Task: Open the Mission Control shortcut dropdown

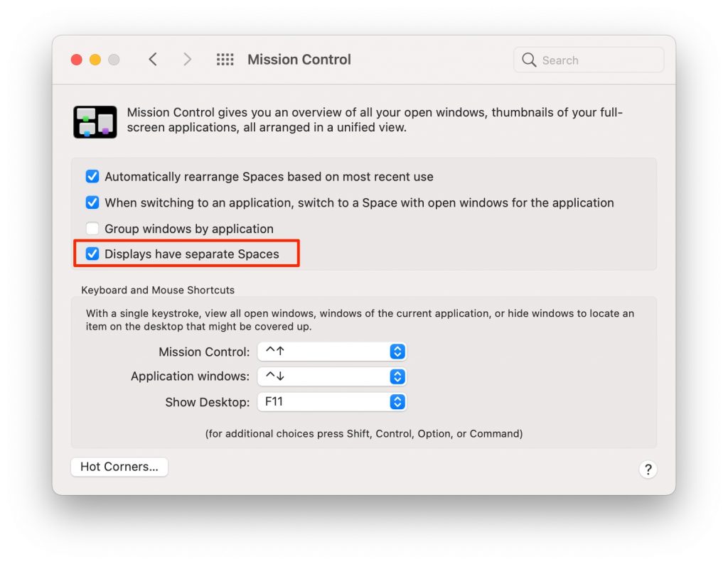Action: click(332, 352)
